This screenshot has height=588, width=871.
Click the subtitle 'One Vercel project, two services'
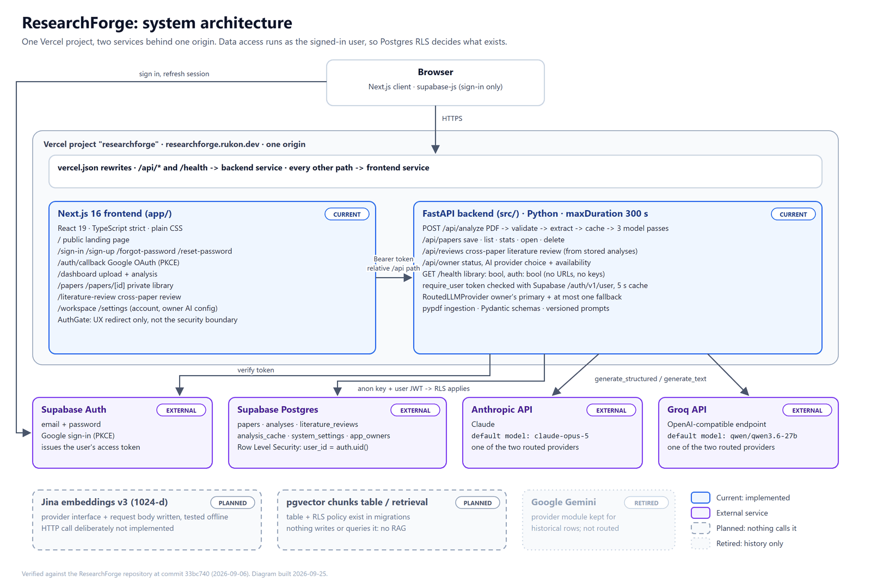265,42
